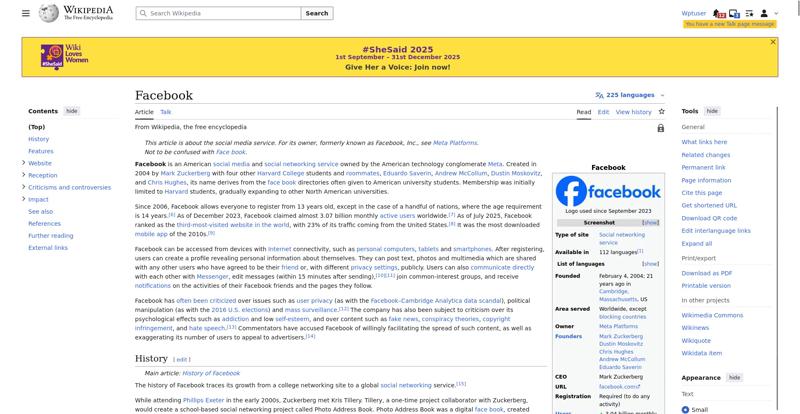Viewport: 800px width, 414px height.
Task: Hide the Tools panel
Action: pos(712,111)
